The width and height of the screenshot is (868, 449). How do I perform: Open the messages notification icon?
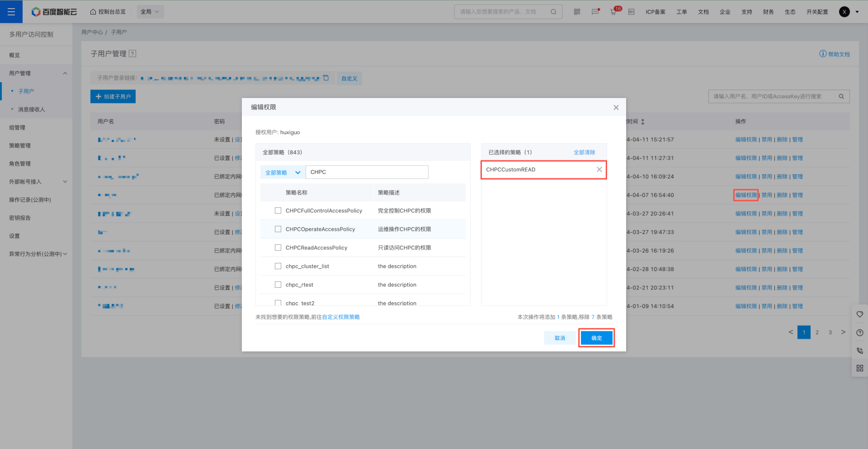tap(595, 12)
